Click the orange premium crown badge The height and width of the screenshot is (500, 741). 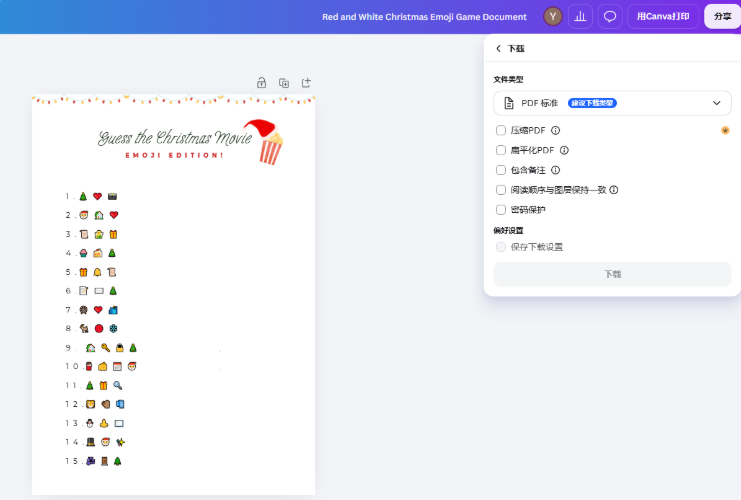click(725, 130)
